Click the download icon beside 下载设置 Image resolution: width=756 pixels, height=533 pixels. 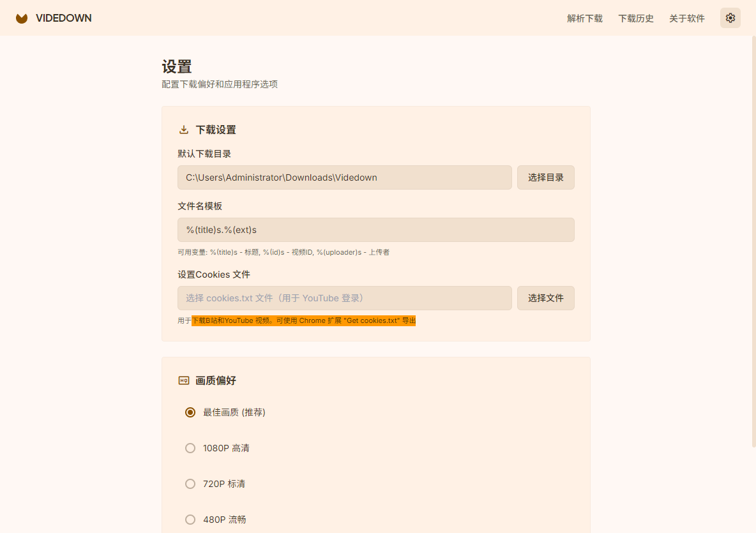[184, 130]
